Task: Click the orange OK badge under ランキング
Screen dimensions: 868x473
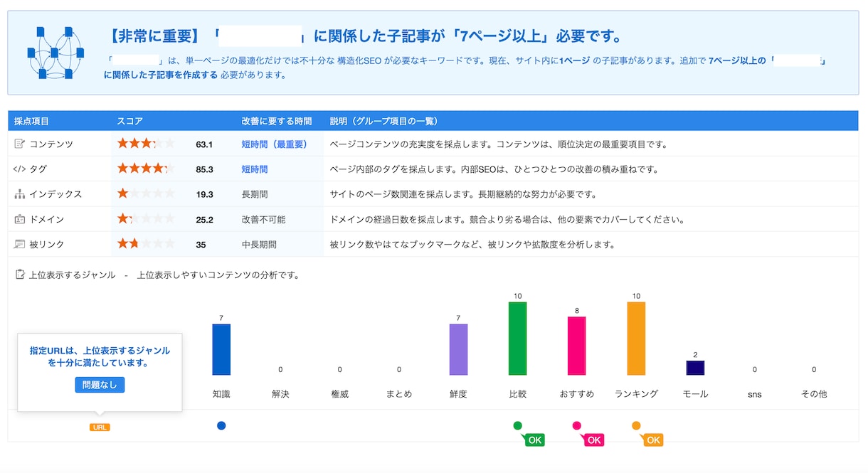Action: (653, 440)
